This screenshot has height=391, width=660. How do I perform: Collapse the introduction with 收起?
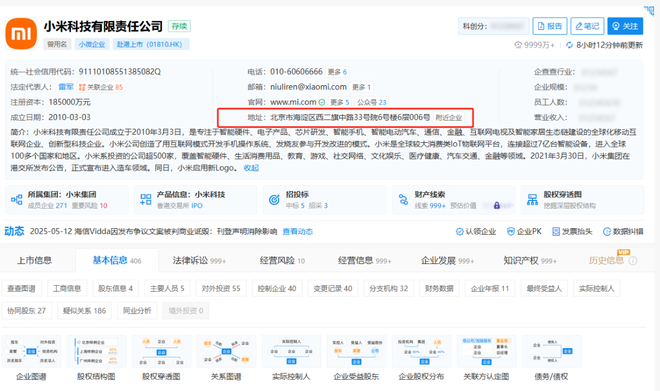click(x=251, y=168)
